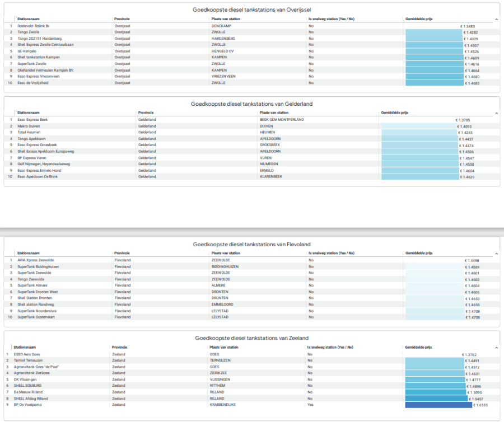
Task: Click the € 1.3483 price value
Action: point(467,26)
